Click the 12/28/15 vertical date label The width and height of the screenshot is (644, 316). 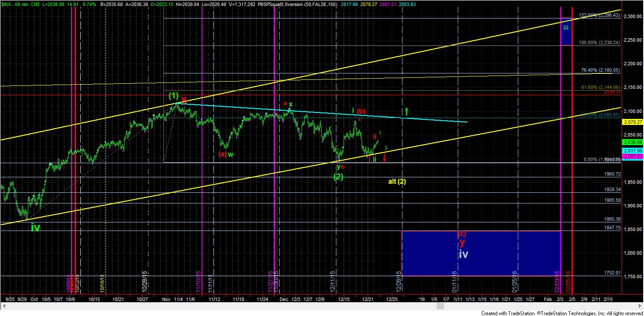399,281
